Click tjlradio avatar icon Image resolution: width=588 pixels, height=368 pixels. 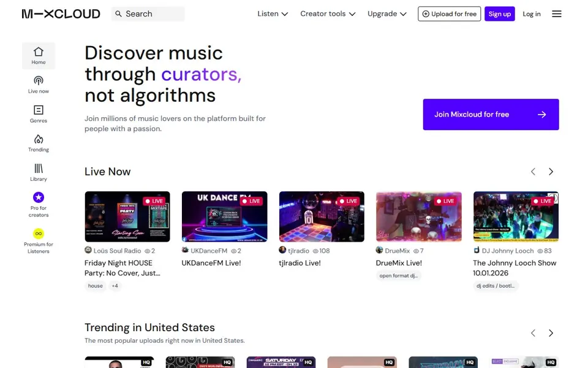[x=282, y=250]
